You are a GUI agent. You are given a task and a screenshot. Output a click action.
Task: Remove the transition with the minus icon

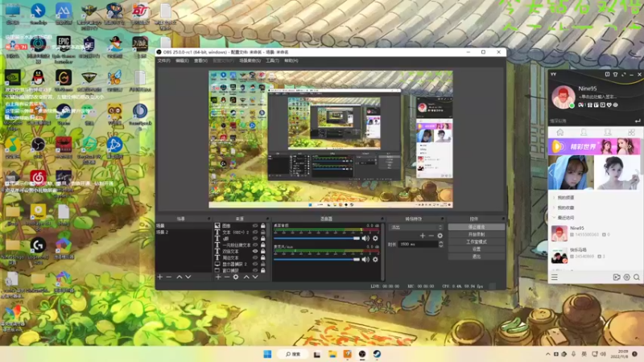click(431, 236)
